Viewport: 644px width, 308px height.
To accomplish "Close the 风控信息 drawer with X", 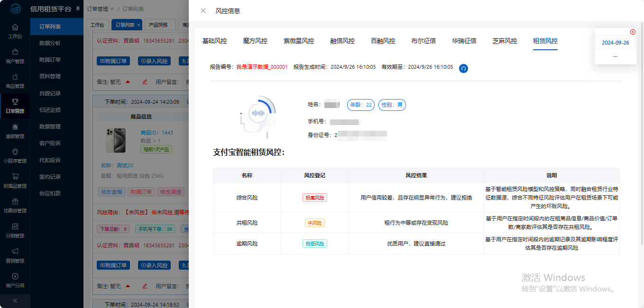I will tap(203, 11).
